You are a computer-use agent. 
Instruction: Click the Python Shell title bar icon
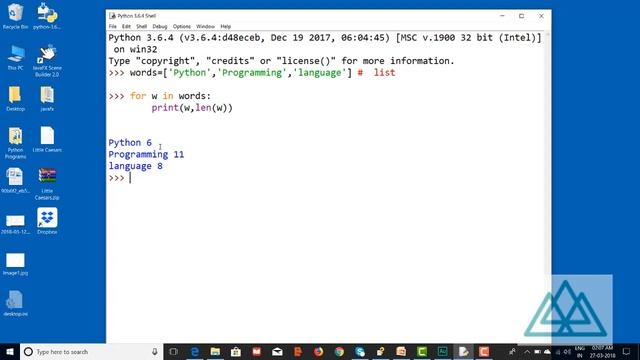tap(112, 16)
